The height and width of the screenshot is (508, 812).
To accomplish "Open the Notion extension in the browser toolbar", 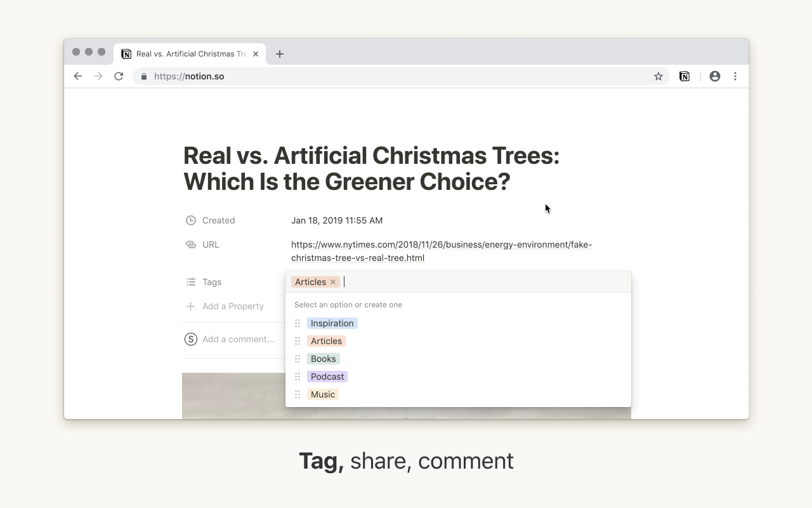I will tap(684, 76).
